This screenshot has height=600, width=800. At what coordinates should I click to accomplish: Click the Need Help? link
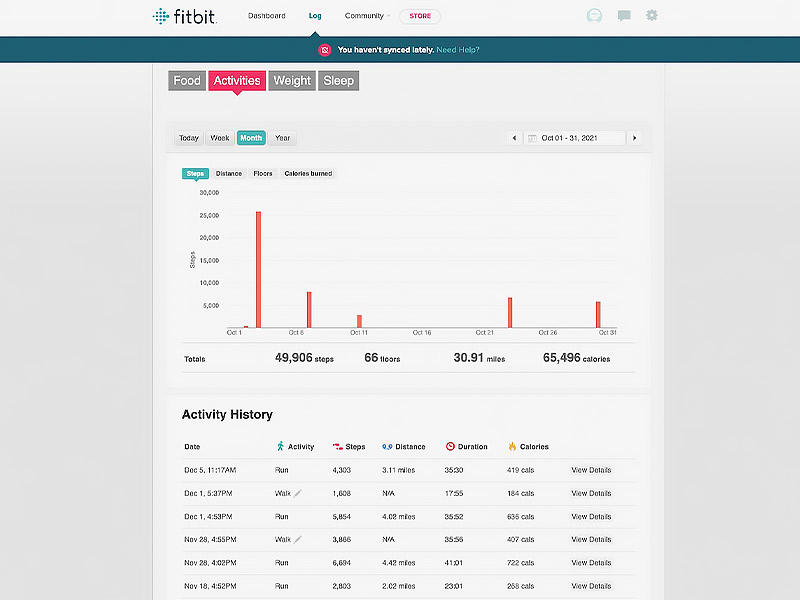[x=458, y=50]
